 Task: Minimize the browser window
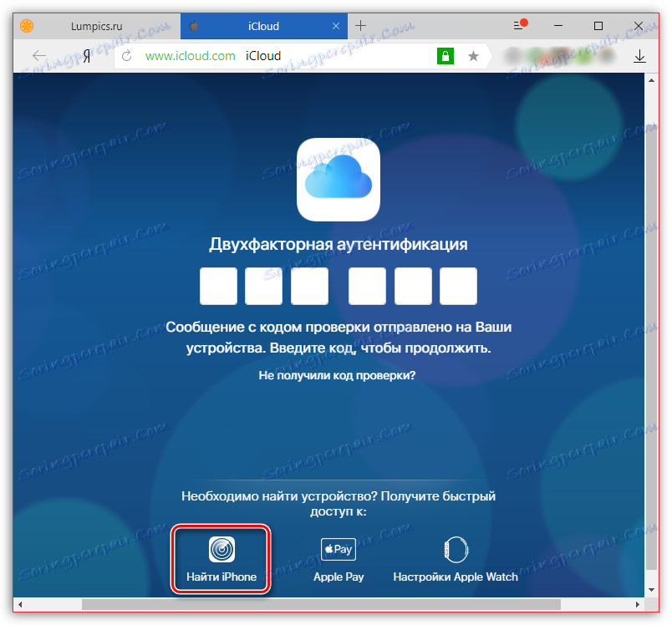558,26
